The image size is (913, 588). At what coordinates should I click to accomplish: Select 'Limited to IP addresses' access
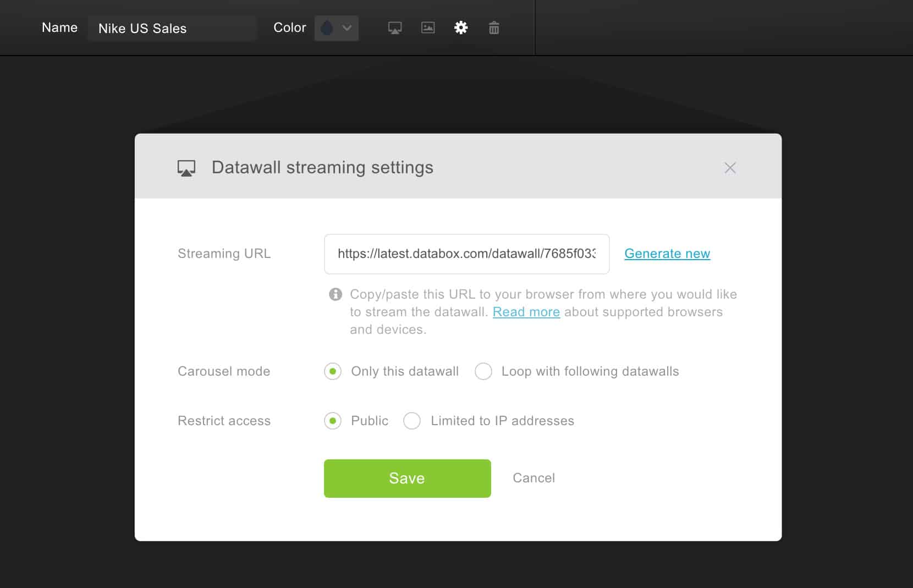412,421
